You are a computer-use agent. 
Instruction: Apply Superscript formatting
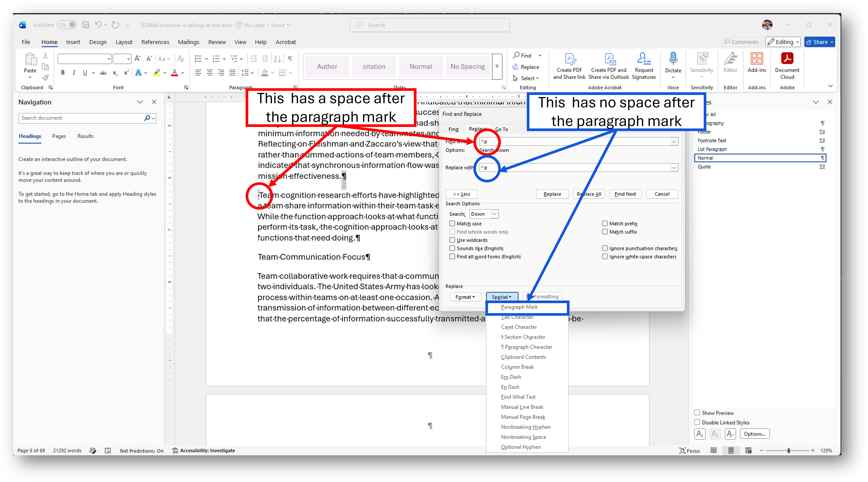[x=126, y=73]
